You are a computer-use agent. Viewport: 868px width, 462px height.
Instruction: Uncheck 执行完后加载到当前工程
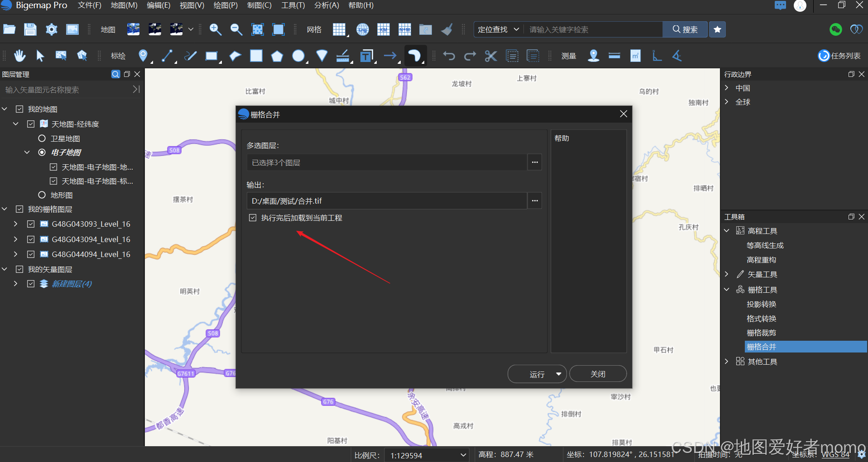pos(252,217)
